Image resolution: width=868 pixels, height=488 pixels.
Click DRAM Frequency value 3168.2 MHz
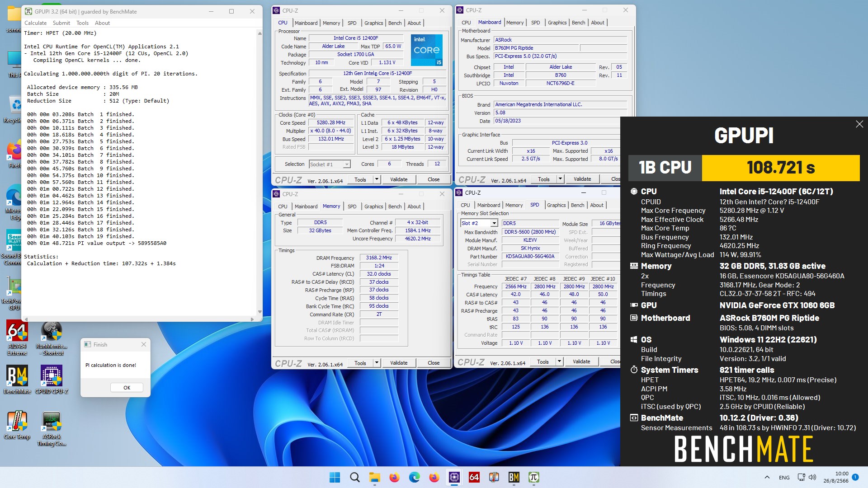(x=379, y=258)
